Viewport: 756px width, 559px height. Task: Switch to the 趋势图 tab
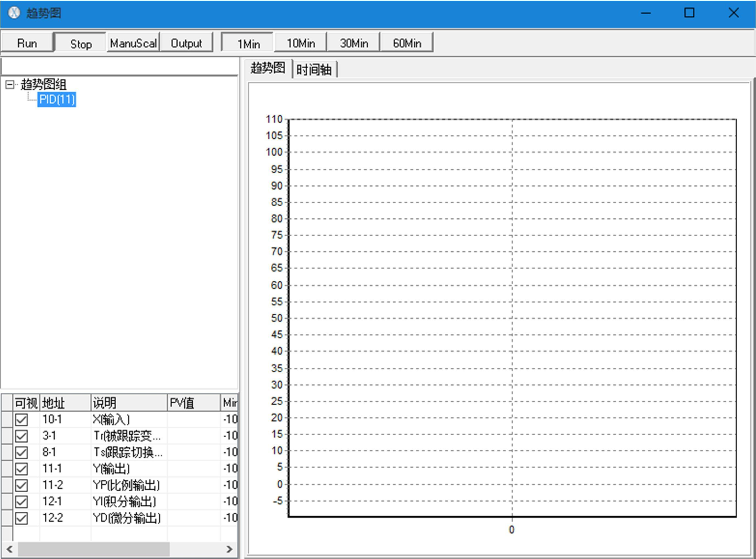click(x=268, y=68)
